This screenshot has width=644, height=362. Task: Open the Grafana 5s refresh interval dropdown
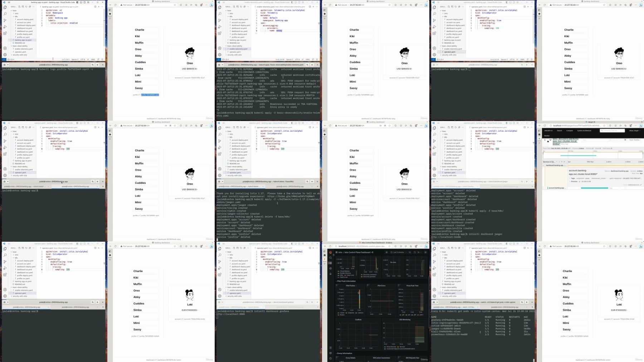point(419,252)
